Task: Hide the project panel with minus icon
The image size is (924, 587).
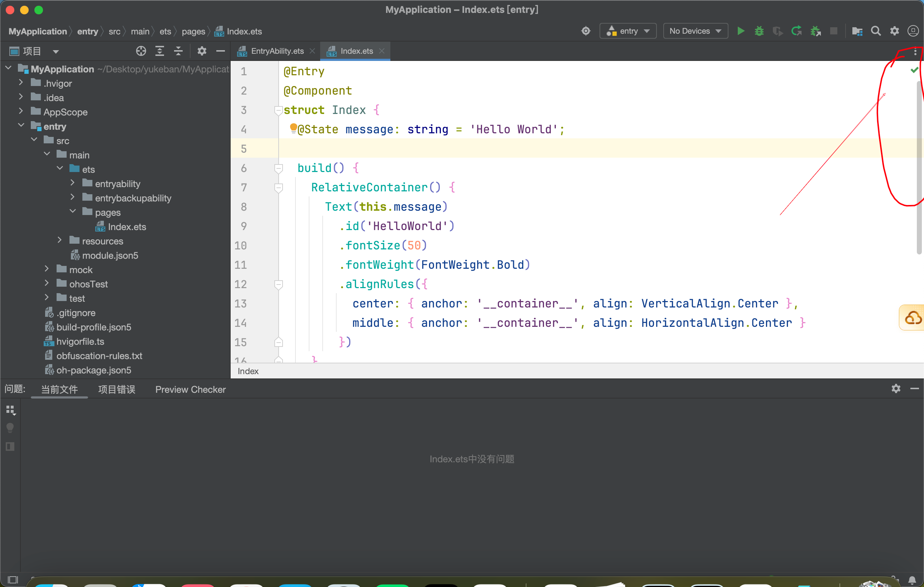Action: point(220,51)
